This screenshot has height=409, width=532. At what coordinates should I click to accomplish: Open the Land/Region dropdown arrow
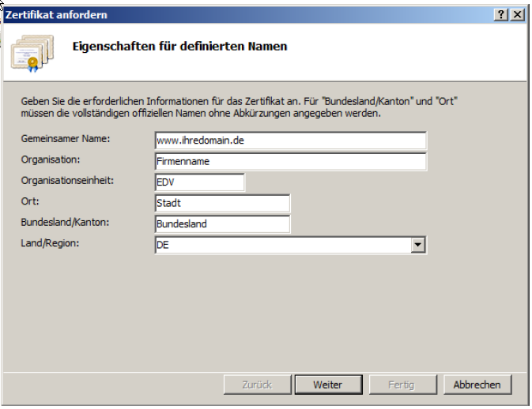(x=418, y=245)
